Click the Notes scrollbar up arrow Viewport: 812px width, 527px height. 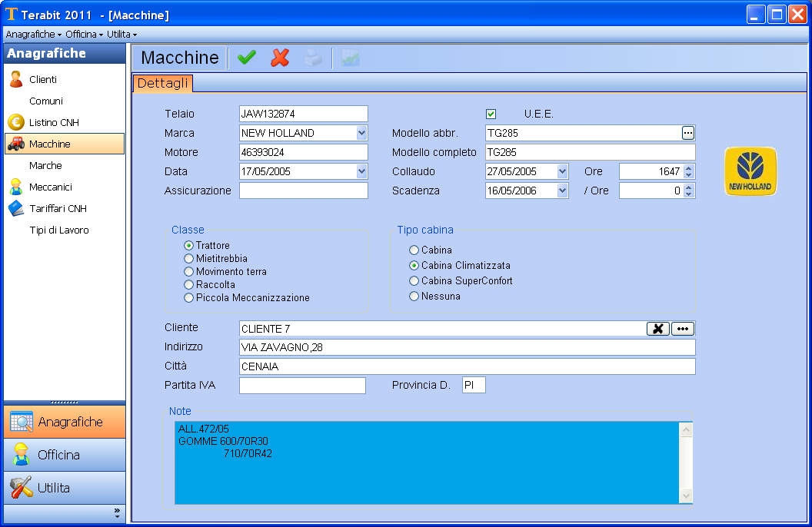click(686, 429)
